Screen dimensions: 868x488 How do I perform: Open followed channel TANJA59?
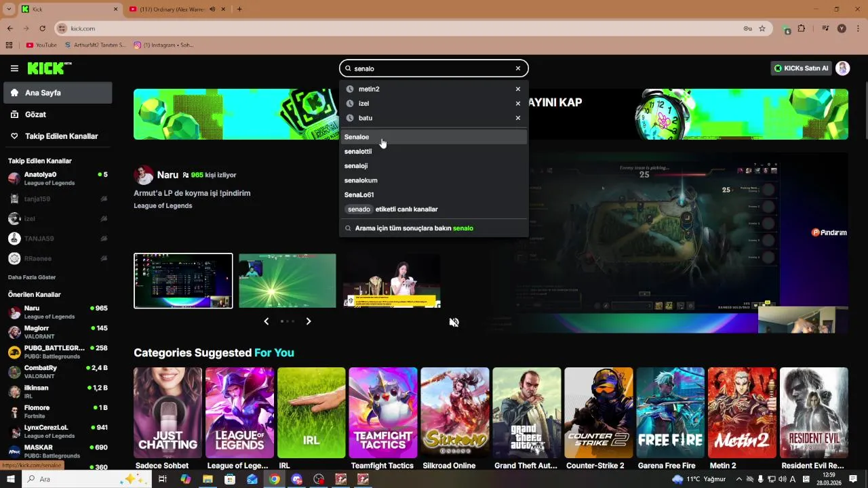(58, 239)
